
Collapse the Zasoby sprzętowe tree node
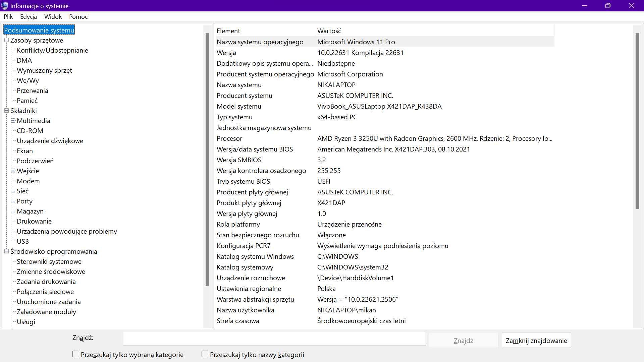click(x=6, y=40)
